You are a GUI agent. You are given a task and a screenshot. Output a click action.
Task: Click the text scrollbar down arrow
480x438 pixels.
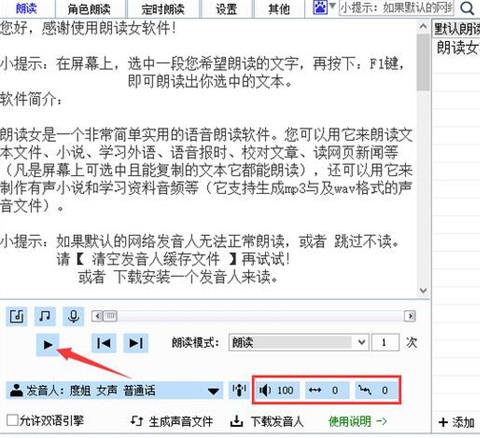423,290
